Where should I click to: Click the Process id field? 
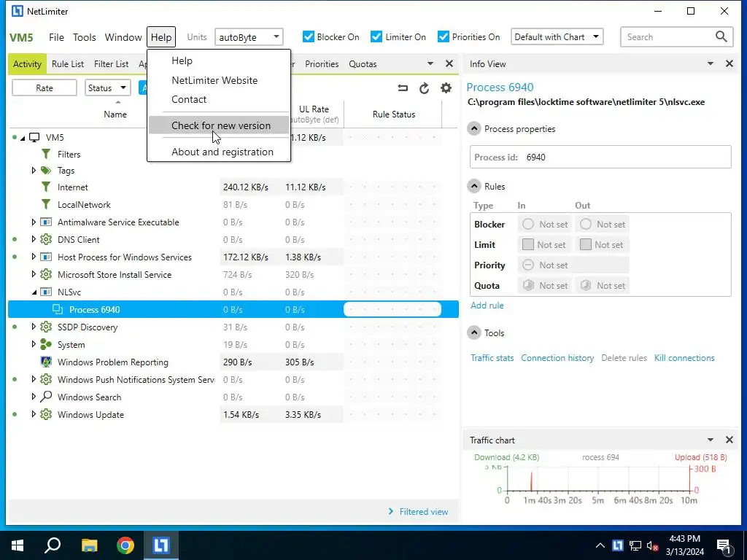tap(600, 157)
